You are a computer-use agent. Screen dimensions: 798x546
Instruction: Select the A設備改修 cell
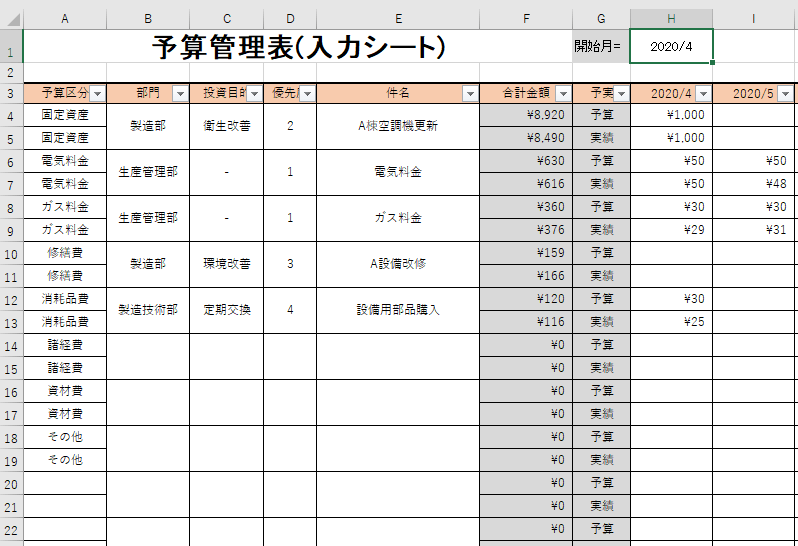click(x=398, y=264)
